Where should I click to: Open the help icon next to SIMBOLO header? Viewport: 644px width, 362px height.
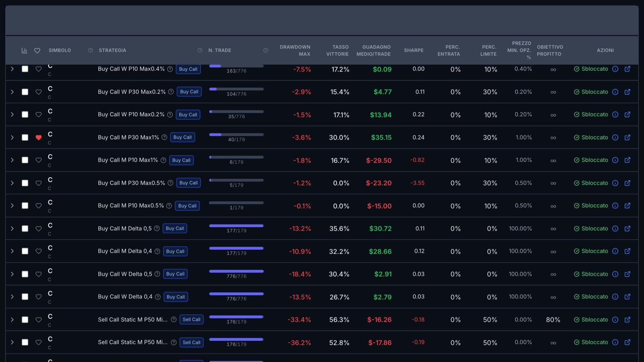coord(91,50)
